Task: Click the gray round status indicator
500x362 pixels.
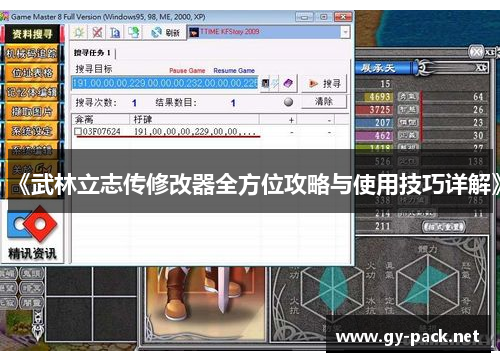Action: (x=289, y=102)
